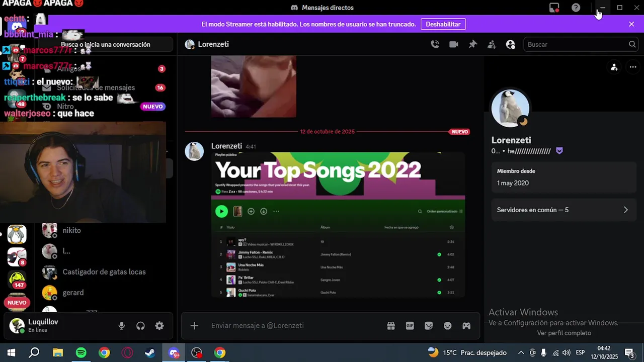Open Your Top Songs 2022 image
Viewport: 644px width, 362px height.
point(338,224)
